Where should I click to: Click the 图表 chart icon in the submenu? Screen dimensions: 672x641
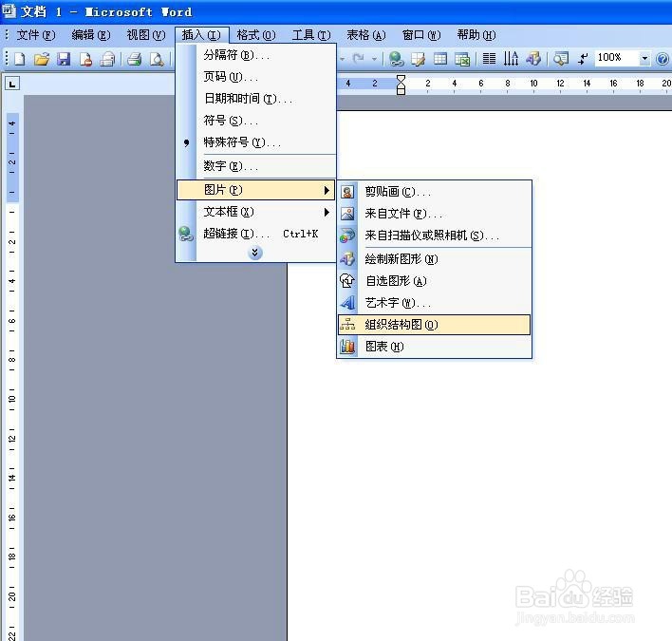[347, 347]
